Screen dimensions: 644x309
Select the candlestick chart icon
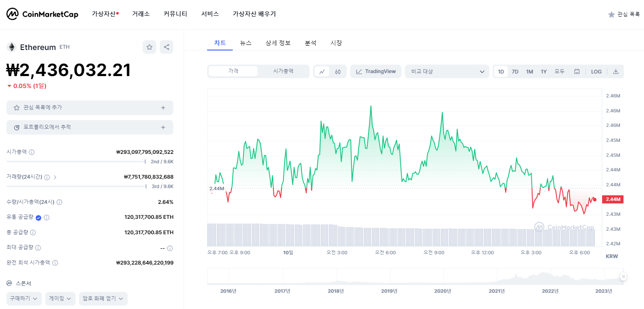click(338, 71)
